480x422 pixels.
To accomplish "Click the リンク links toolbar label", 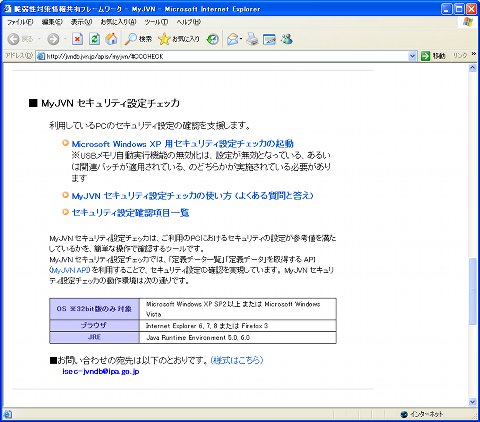I will 460,56.
